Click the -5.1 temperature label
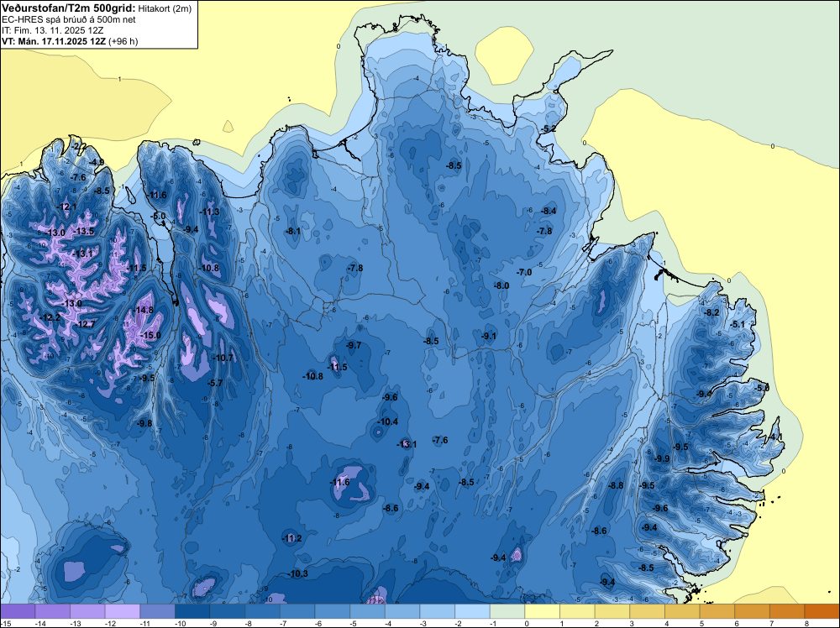Screen dimensions: 840x628 [x=738, y=324]
